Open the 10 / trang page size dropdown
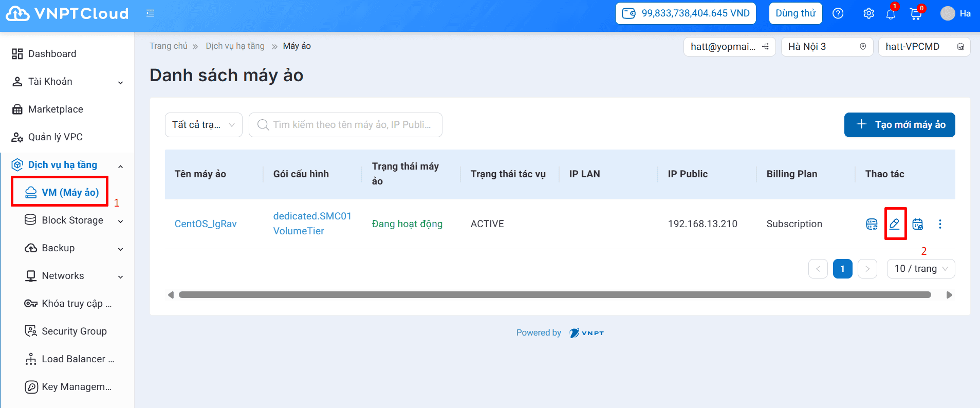Image resolution: width=980 pixels, height=408 pixels. tap(920, 269)
